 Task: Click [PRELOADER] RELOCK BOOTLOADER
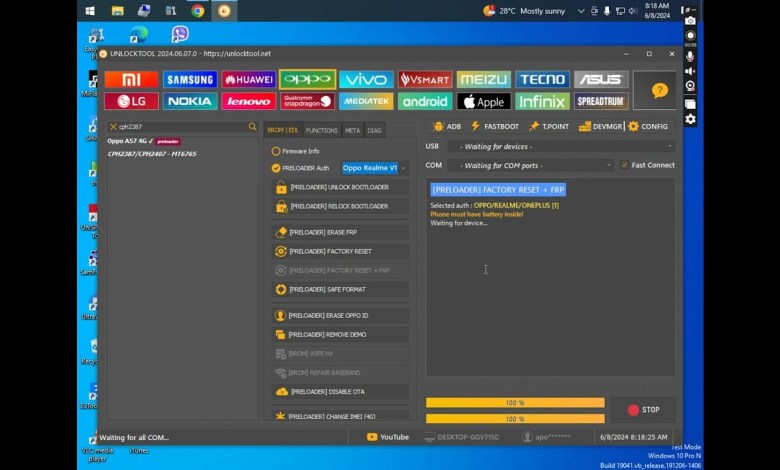coord(340,206)
